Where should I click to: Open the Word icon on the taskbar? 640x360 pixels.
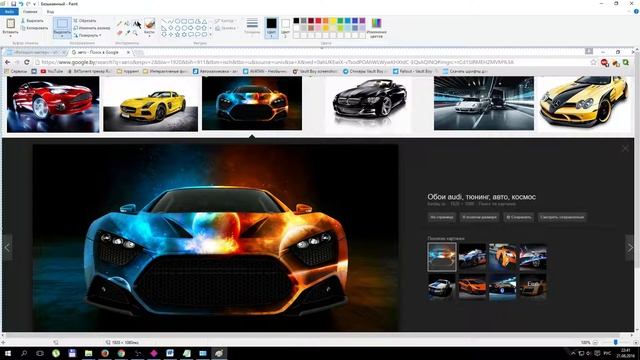pyautogui.click(x=170, y=353)
